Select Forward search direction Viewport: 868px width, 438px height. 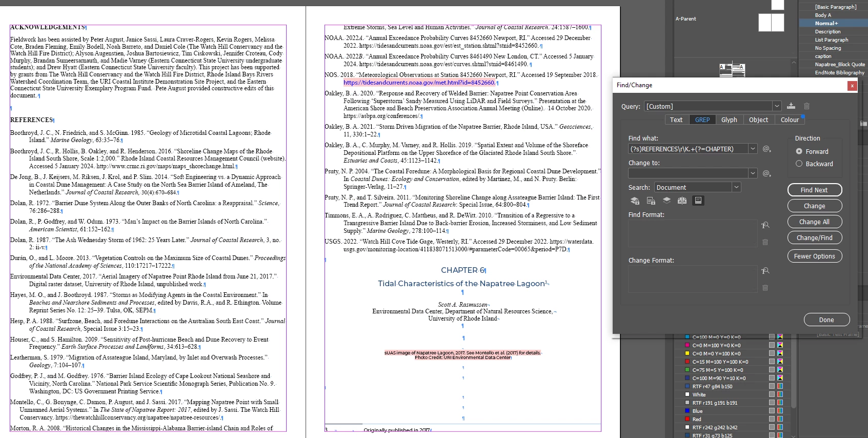(x=799, y=151)
